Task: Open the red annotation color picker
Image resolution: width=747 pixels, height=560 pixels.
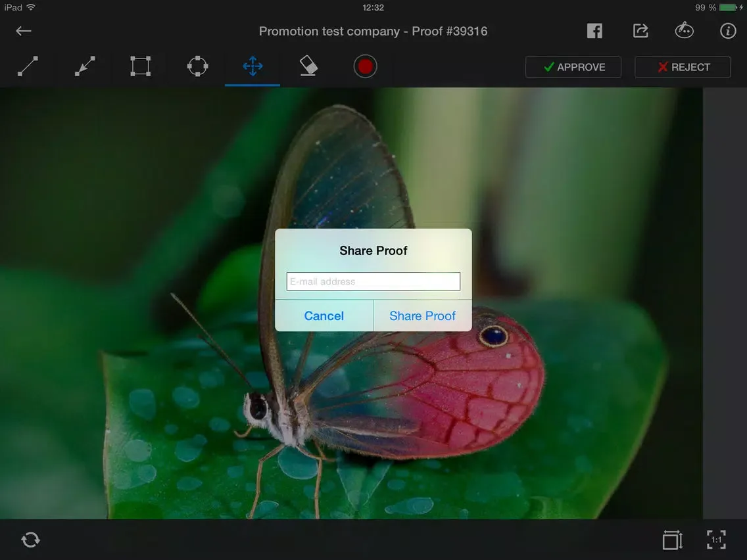Action: pyautogui.click(x=366, y=66)
